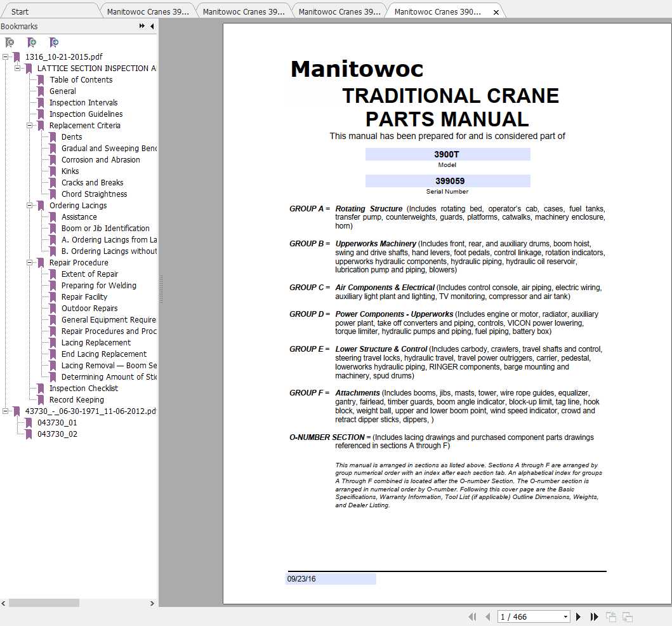The height and width of the screenshot is (626, 672).
Task: Expand the bookmarks panel with double arrow
Action: pyautogui.click(x=140, y=26)
